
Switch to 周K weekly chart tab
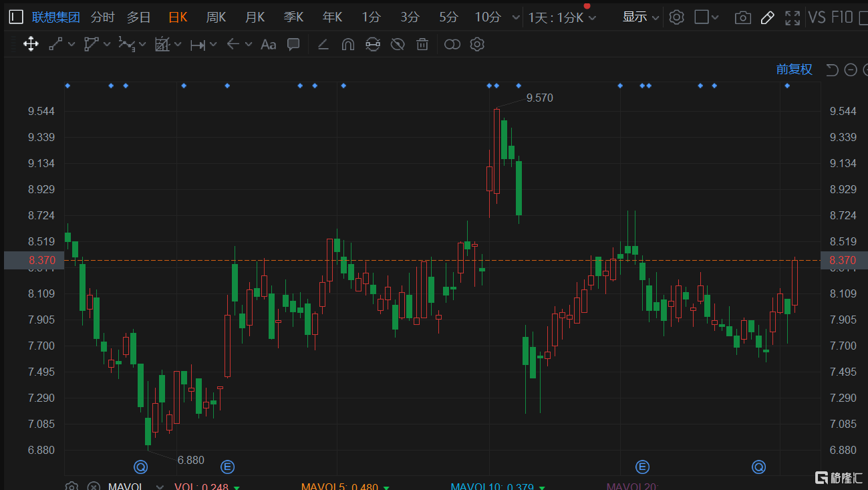pos(216,17)
